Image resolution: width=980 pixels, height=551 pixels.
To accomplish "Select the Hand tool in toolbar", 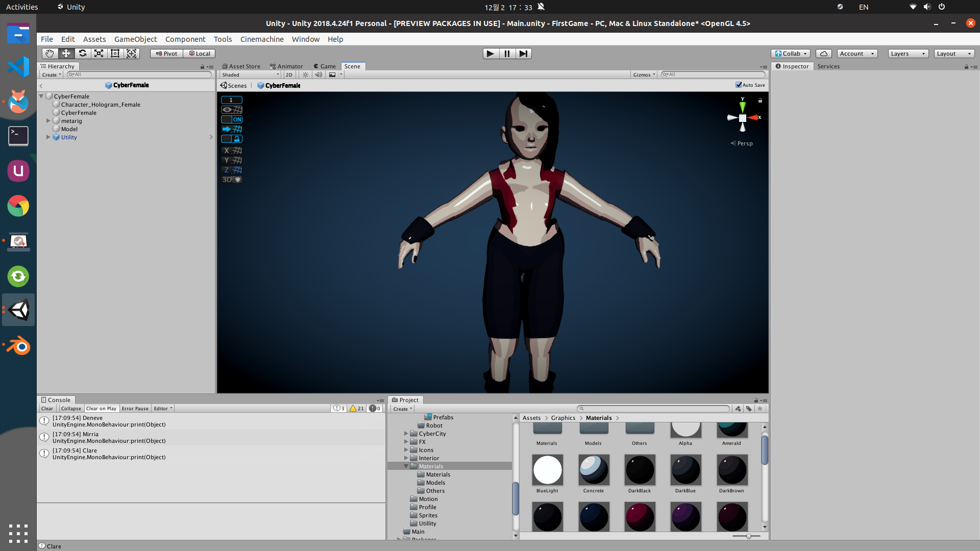I will [x=50, y=54].
